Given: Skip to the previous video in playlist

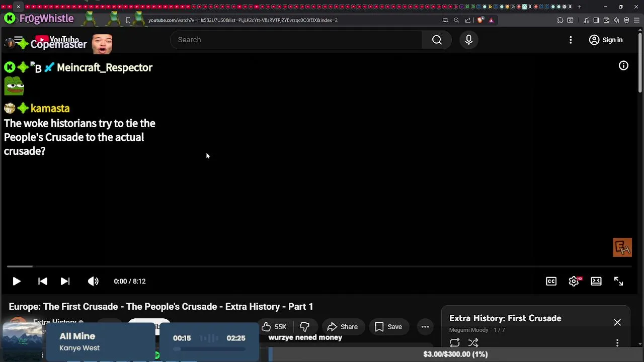Looking at the screenshot, I should (43, 281).
